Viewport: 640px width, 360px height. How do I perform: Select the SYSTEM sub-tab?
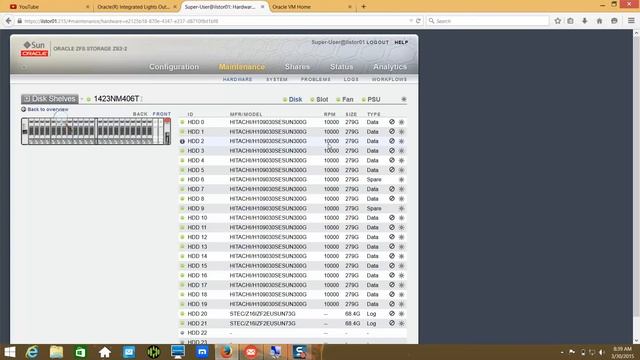pos(277,79)
